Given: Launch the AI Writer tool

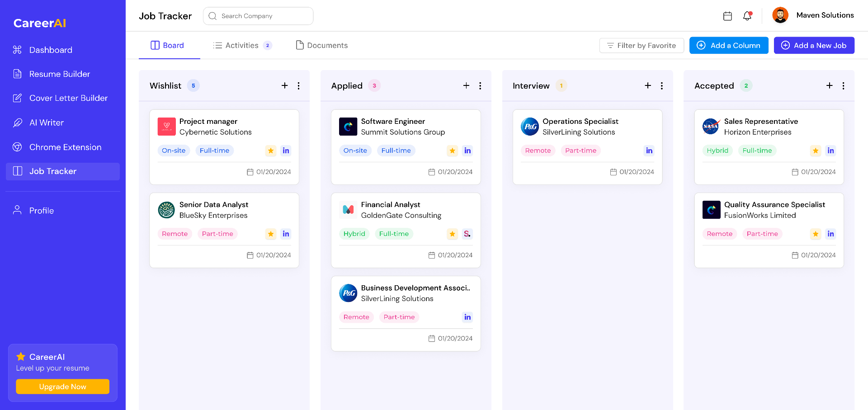Looking at the screenshot, I should pyautogui.click(x=47, y=123).
